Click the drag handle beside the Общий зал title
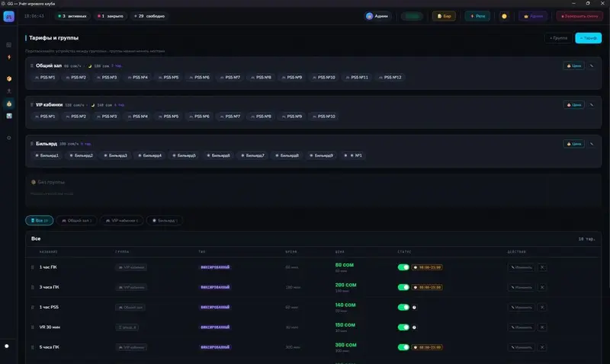This screenshot has height=364, width=610. click(32, 65)
